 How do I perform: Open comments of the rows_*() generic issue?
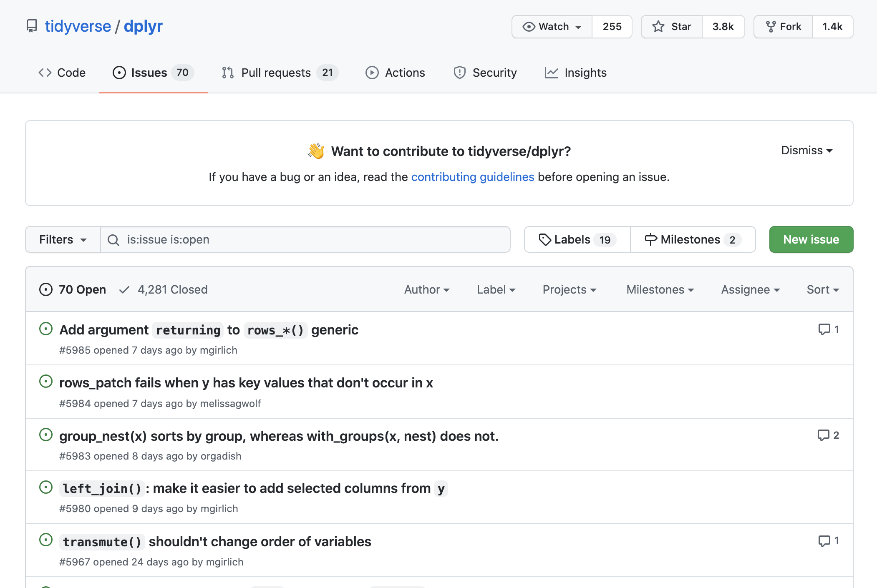click(x=829, y=329)
